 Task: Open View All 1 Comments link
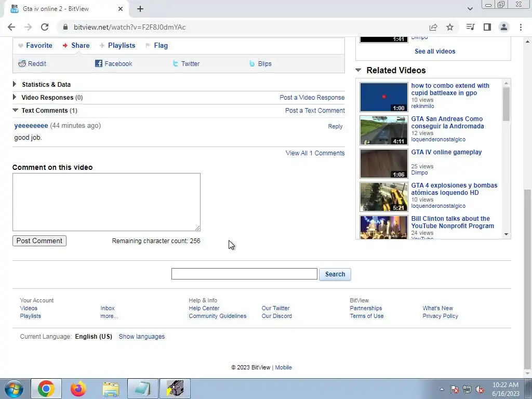tap(315, 153)
